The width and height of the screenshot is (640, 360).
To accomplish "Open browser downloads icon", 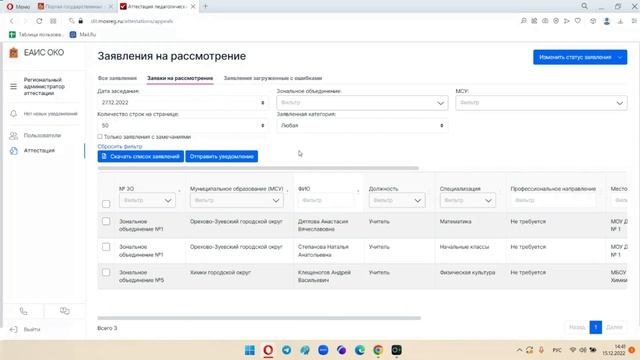I will click(x=620, y=21).
